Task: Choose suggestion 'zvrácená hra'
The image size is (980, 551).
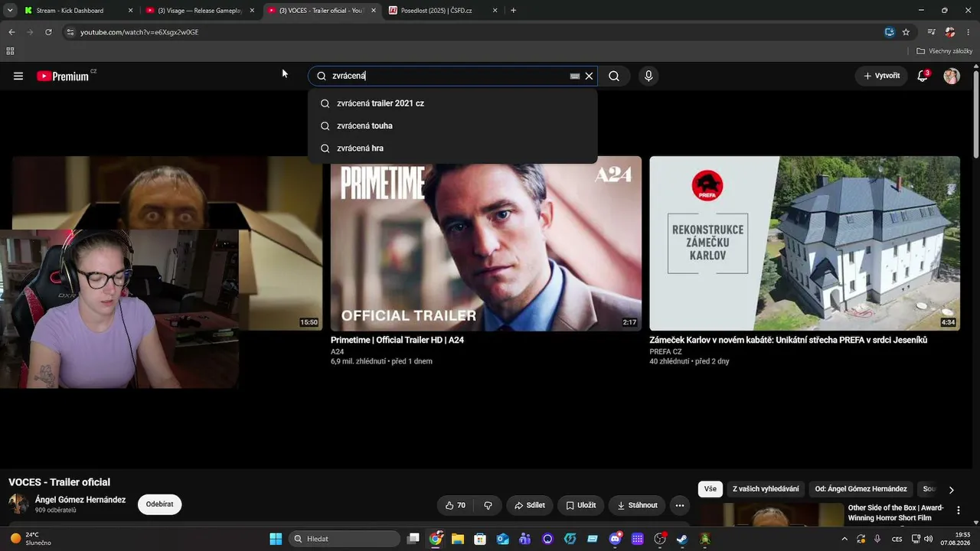Action: (452, 148)
